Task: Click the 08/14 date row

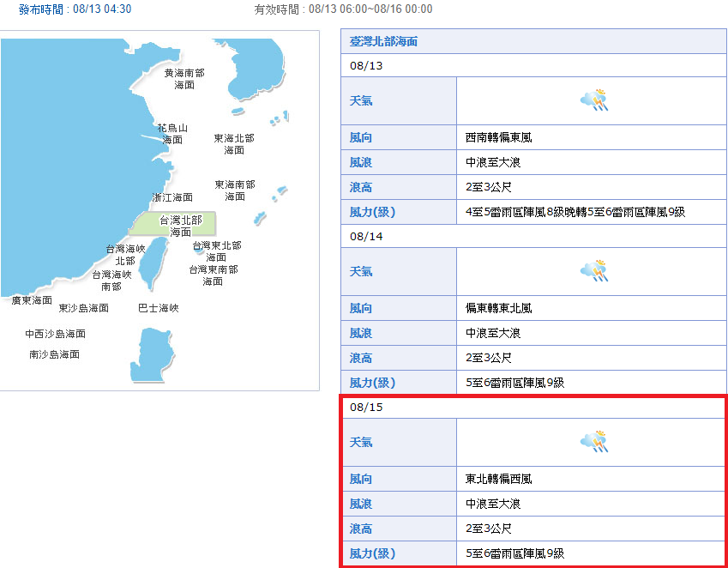Action: [x=533, y=237]
